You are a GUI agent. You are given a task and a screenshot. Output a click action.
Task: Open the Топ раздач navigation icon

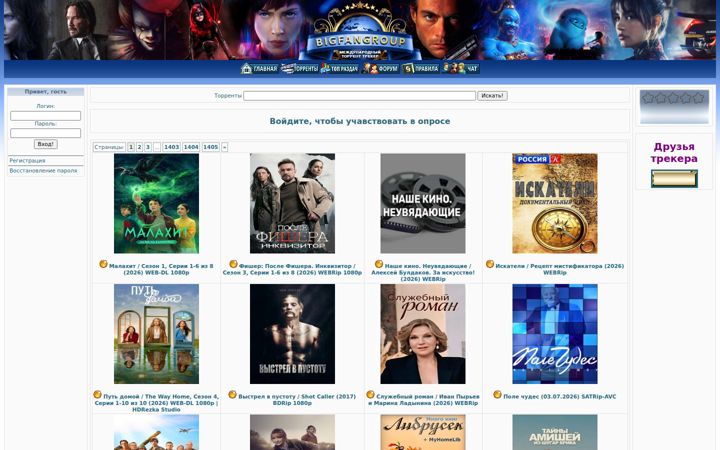click(340, 68)
